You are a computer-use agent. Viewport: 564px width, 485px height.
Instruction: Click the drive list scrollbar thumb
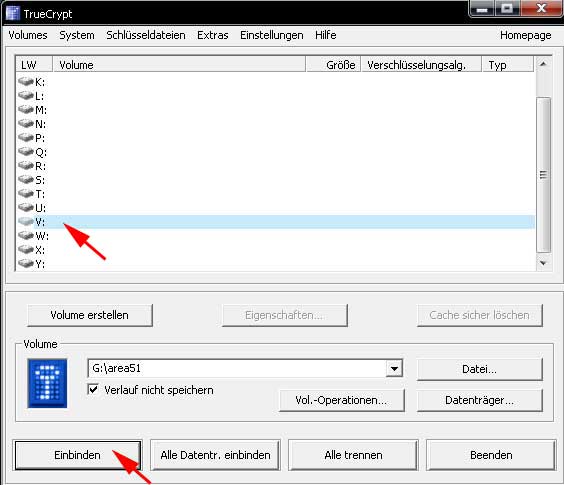(x=543, y=175)
